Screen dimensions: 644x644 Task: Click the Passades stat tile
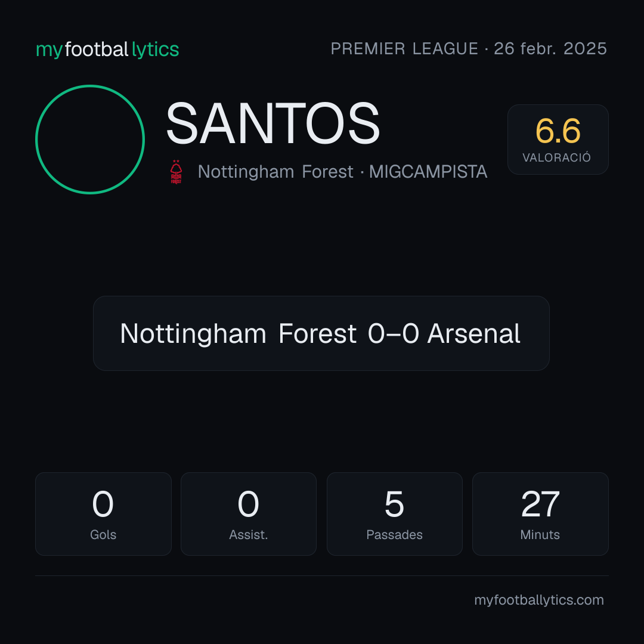(x=394, y=514)
